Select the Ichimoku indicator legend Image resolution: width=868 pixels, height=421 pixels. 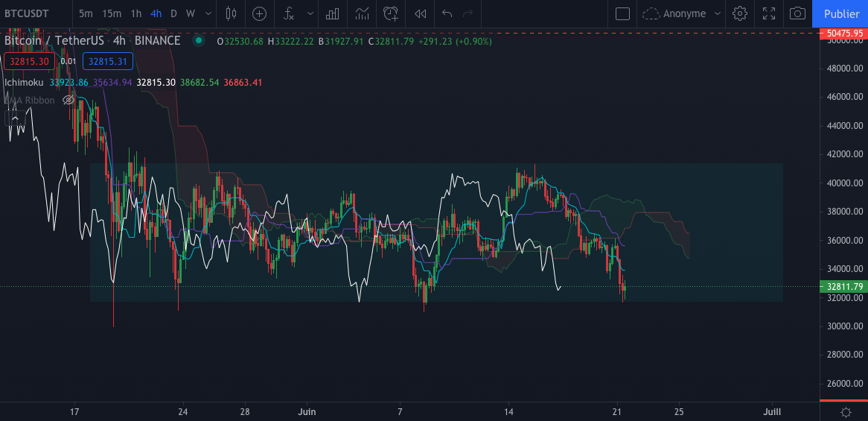[25, 82]
